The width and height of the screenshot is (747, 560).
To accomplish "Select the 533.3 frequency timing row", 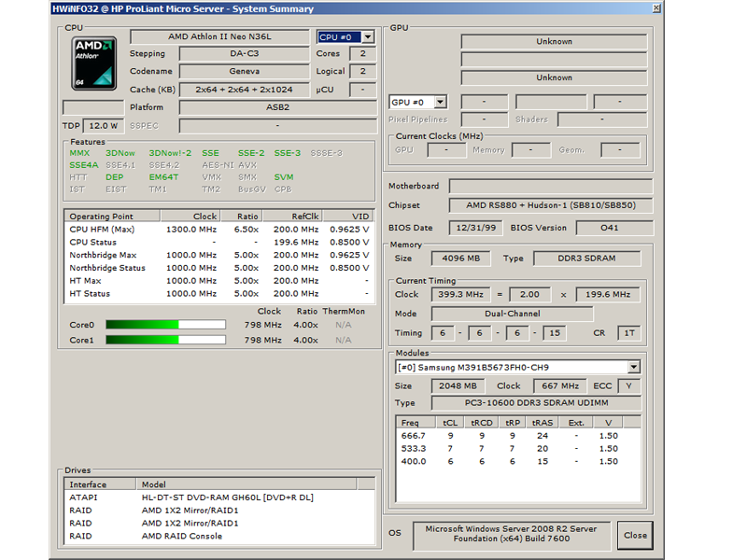I will click(518, 449).
